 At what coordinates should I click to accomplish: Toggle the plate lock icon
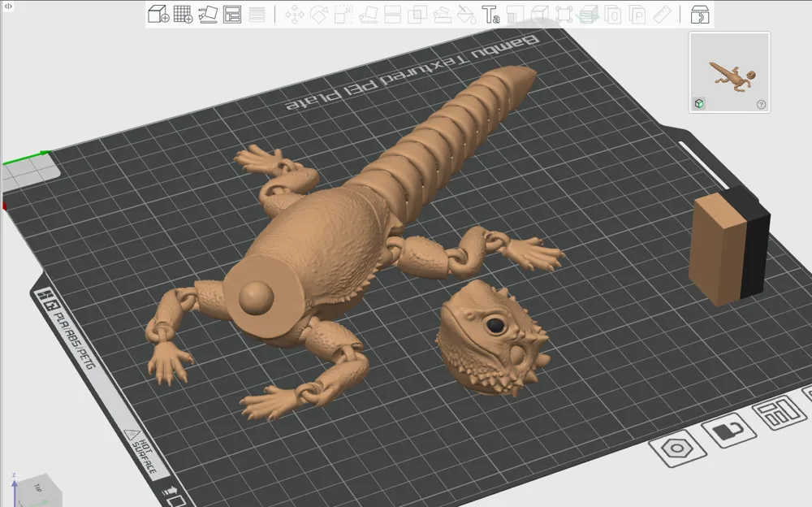coord(728,430)
